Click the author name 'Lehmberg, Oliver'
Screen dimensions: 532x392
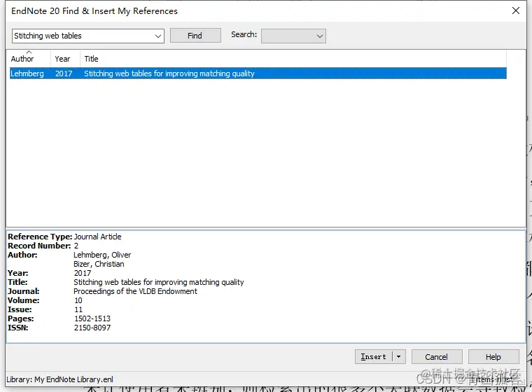coord(102,255)
